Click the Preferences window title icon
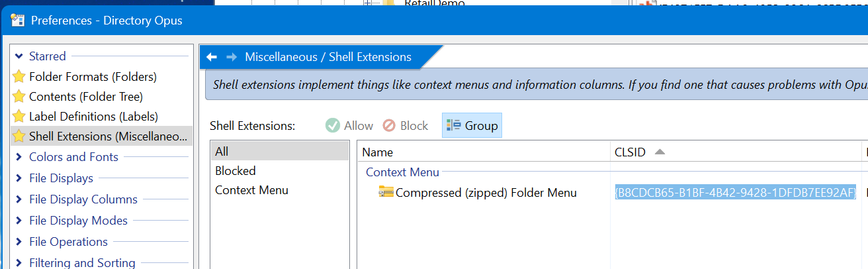 pyautogui.click(x=17, y=21)
